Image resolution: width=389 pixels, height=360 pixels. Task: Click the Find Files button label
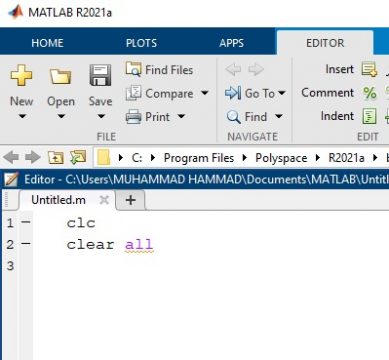point(169,70)
